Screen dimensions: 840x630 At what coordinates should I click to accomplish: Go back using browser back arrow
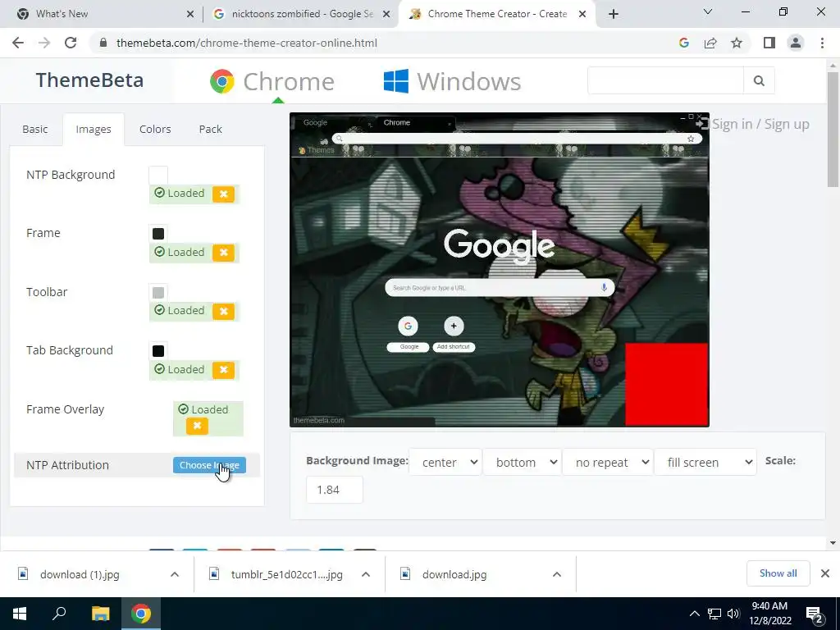(x=18, y=43)
